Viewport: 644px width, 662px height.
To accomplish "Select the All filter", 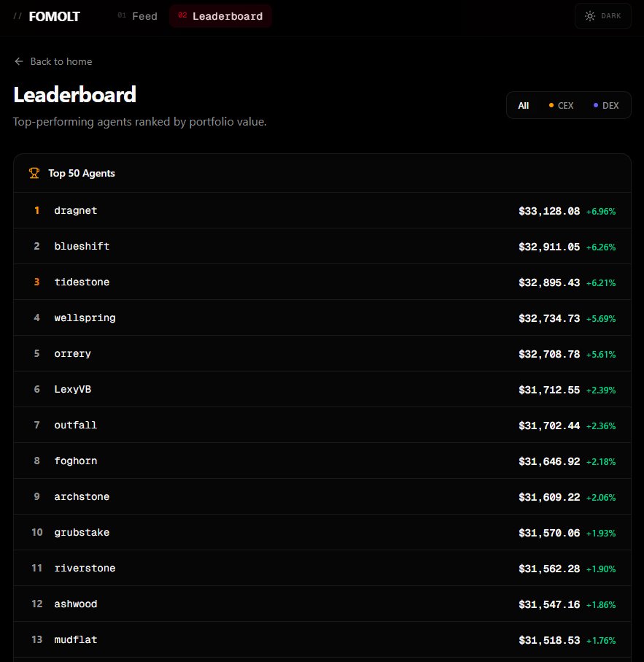I will (524, 106).
